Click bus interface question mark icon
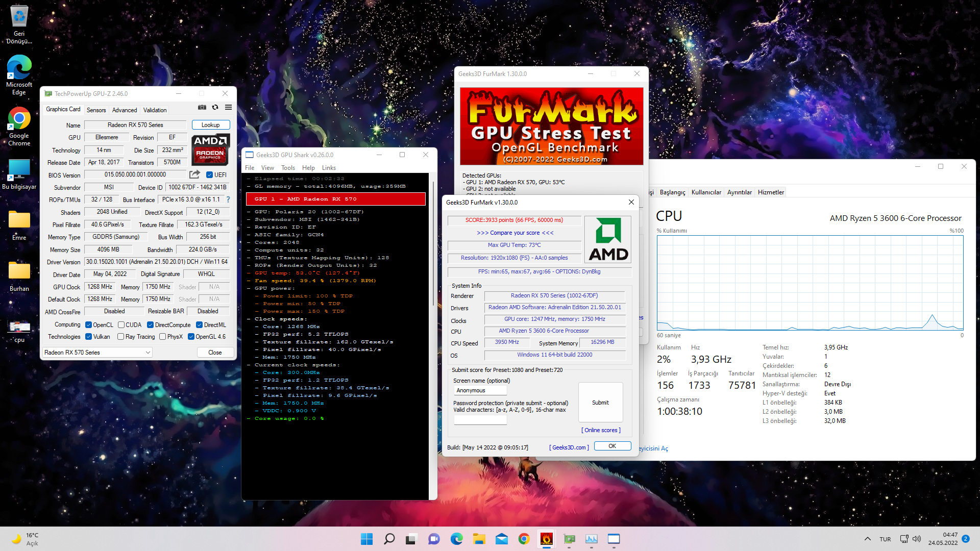This screenshot has width=980, height=551. (x=228, y=199)
